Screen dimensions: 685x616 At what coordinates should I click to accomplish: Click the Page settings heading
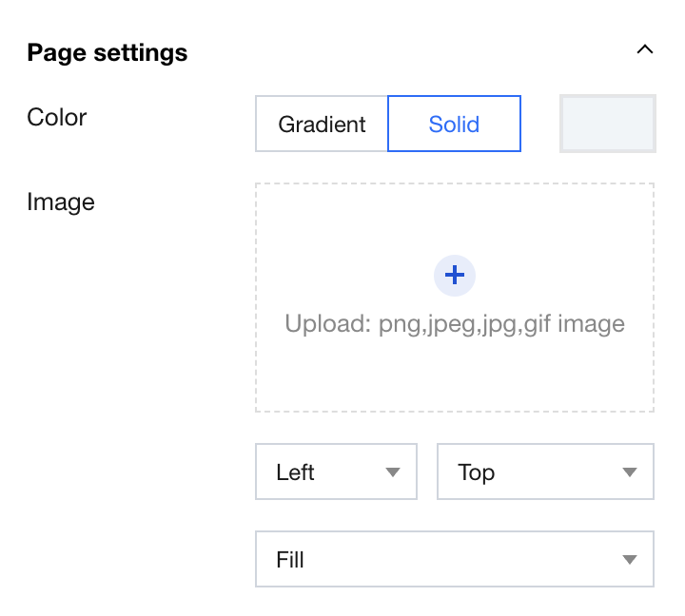[108, 52]
